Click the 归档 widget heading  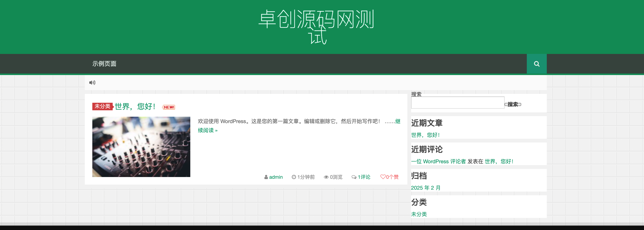tap(419, 176)
